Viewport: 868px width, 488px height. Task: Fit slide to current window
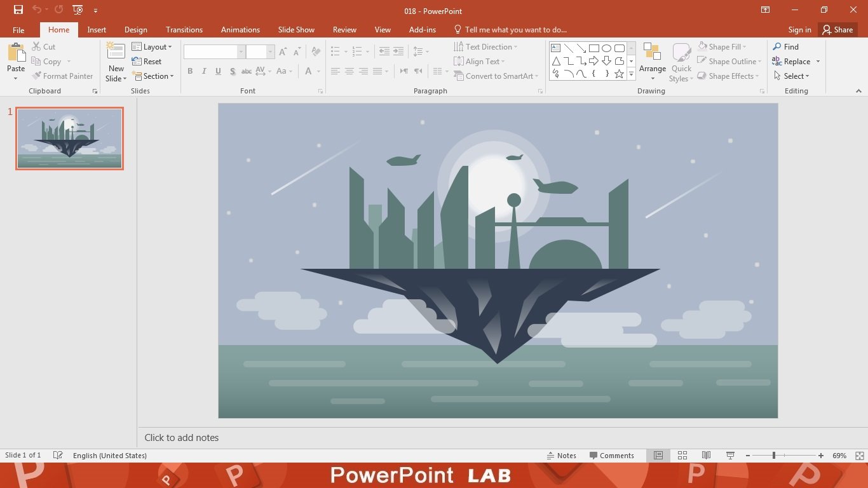(x=860, y=456)
